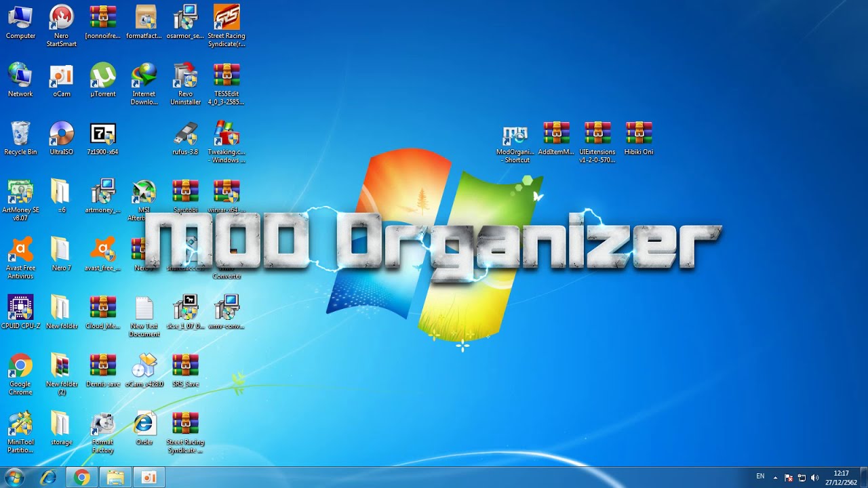The image size is (868, 488).
Task: Open the Action Center flag icon
Action: [789, 478]
